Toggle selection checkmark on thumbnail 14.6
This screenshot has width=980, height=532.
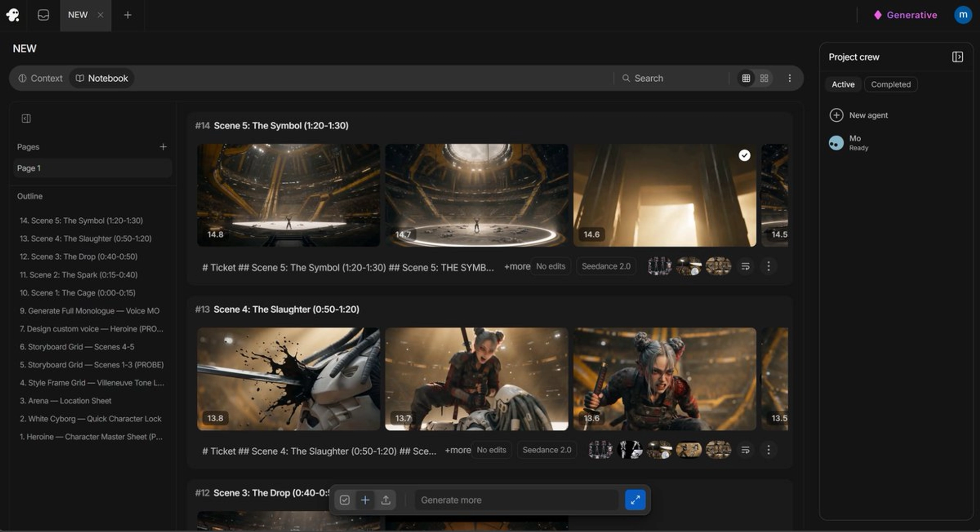[744, 155]
